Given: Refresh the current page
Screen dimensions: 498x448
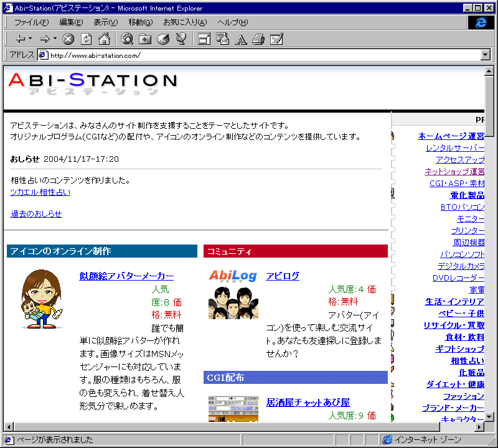Looking at the screenshot, I should coord(86,39).
